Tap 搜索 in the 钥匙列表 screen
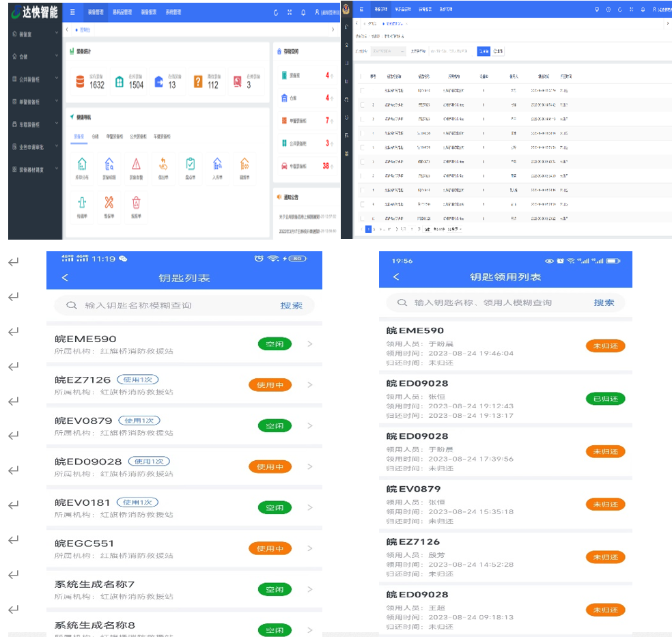The width and height of the screenshot is (672, 637). (292, 306)
